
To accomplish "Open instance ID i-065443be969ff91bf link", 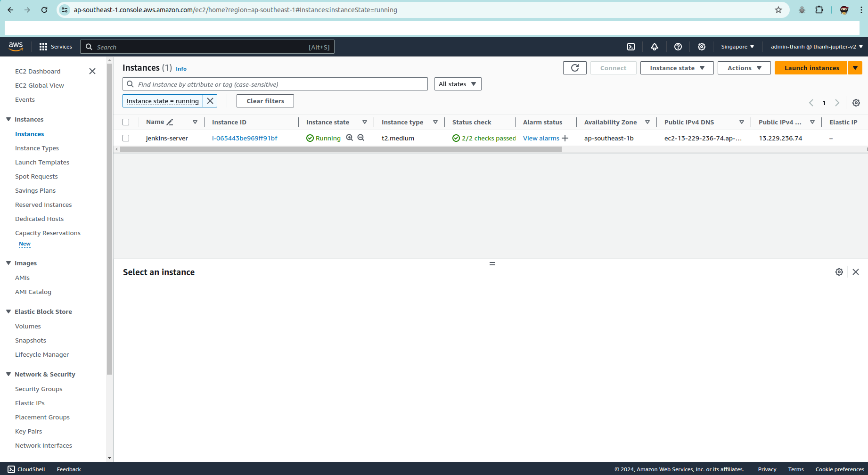I will point(245,138).
